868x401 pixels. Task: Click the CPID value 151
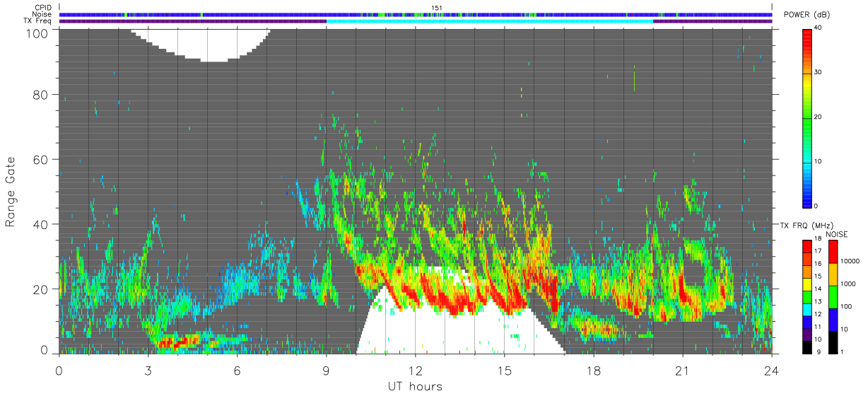point(437,8)
